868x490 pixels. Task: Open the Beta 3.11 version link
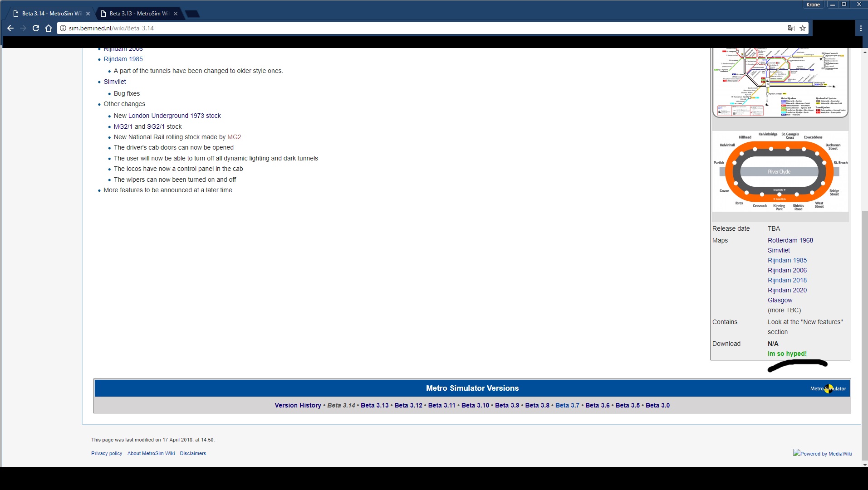[x=442, y=405]
